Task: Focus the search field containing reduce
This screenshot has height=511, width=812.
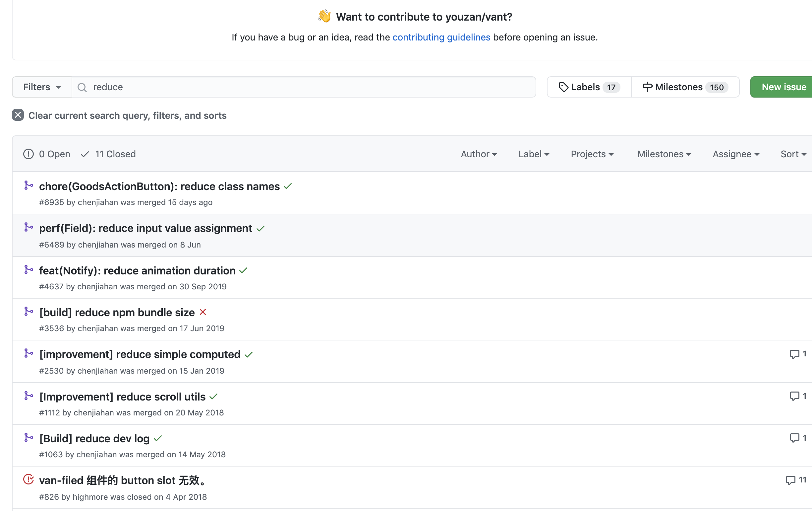Action: pos(304,87)
